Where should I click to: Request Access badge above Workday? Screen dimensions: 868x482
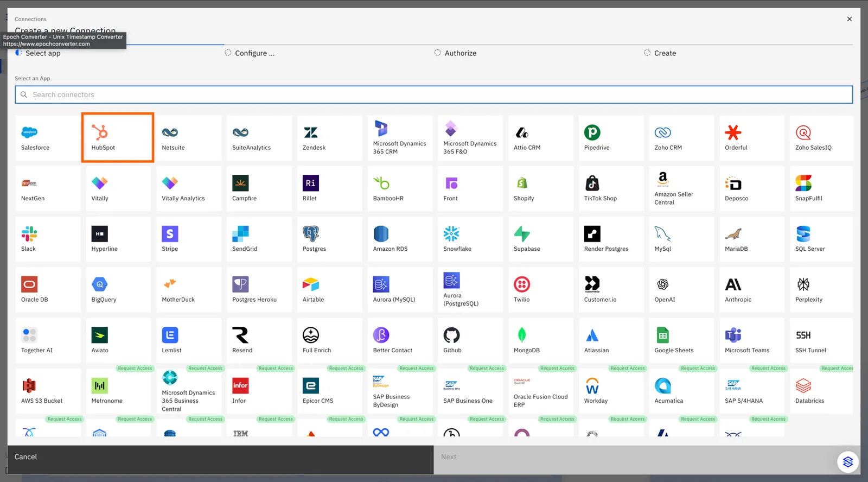coord(628,369)
